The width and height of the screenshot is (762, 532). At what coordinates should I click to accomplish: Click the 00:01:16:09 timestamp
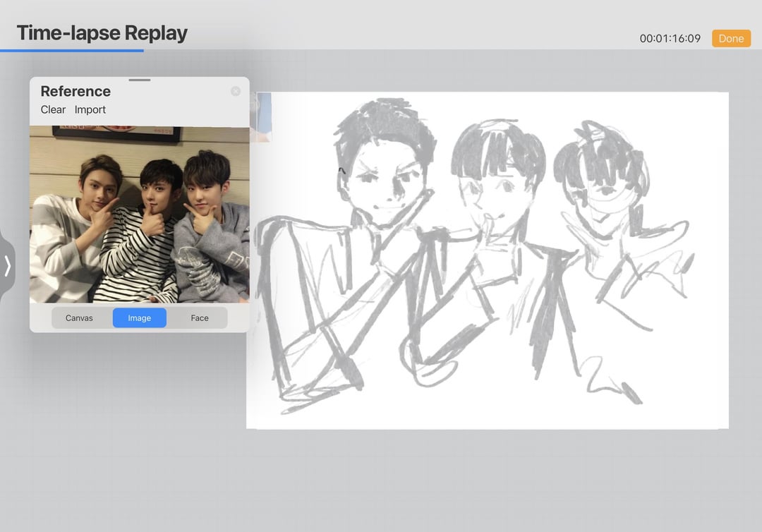point(670,38)
